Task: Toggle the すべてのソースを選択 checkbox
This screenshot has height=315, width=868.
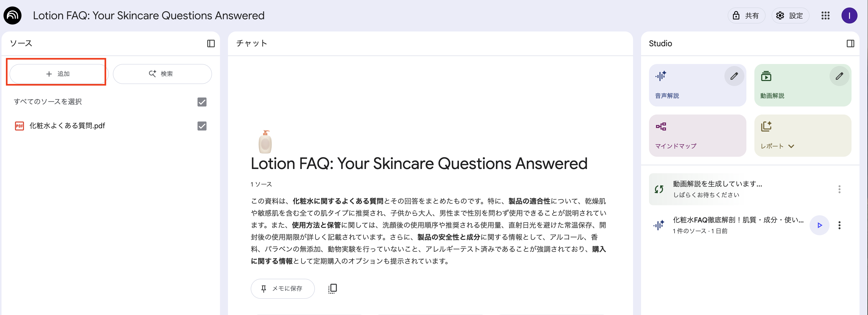Action: 202,102
